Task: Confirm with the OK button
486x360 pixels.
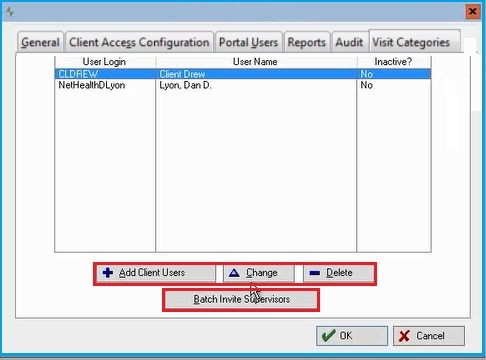Action: tap(352, 336)
